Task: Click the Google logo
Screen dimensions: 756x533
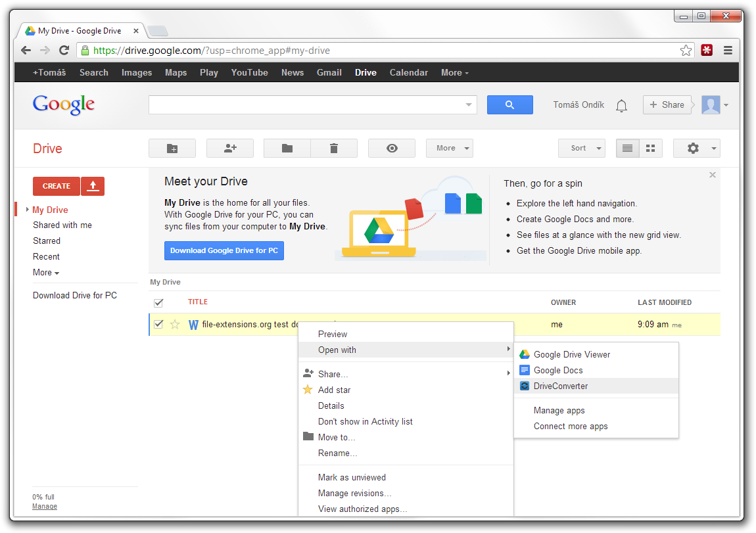Action: tap(64, 104)
